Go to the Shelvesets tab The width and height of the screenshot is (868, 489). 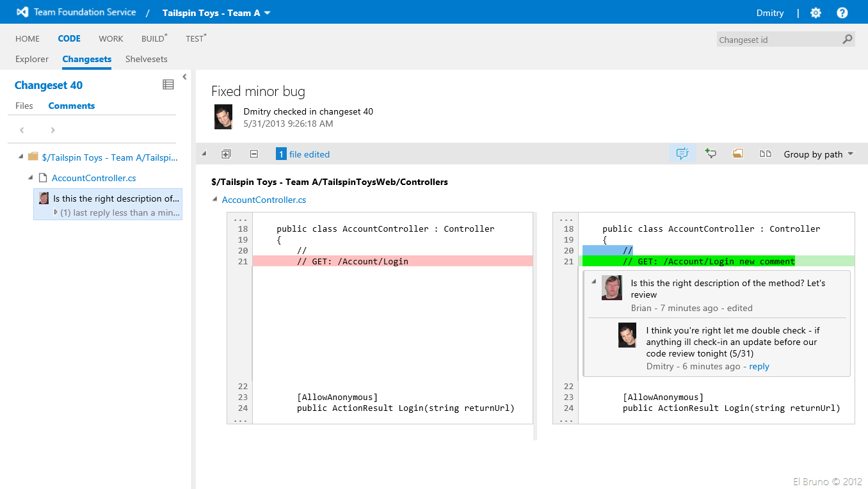[146, 59]
